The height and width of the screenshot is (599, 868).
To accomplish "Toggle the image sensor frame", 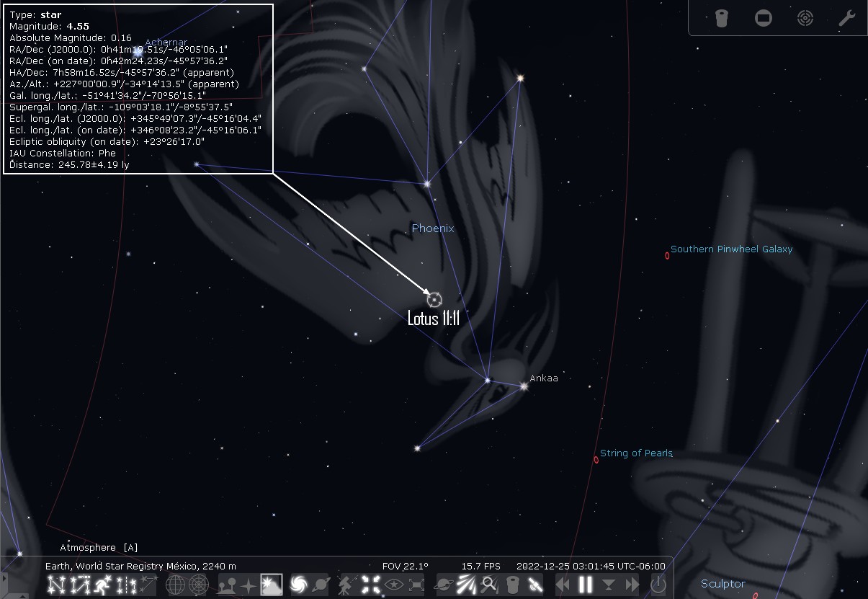I will click(x=764, y=19).
